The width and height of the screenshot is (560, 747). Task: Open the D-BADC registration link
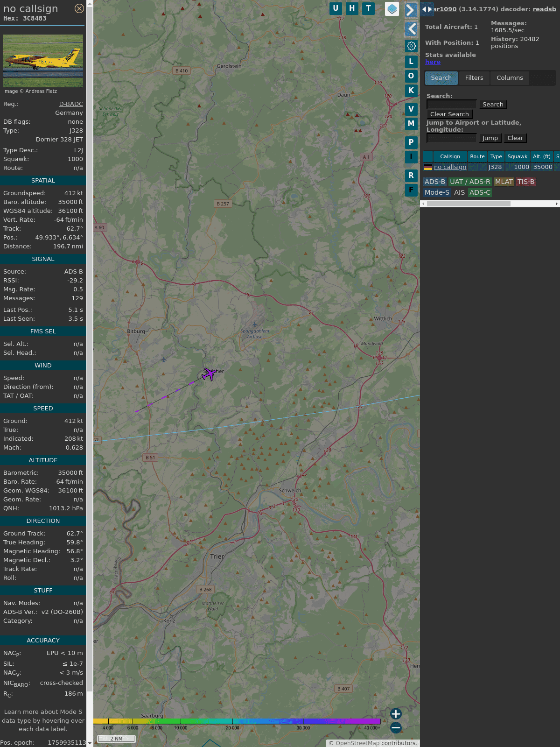(x=71, y=104)
